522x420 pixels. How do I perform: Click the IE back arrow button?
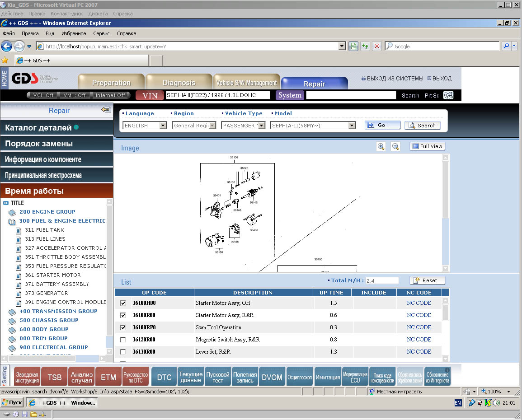[x=6, y=46]
